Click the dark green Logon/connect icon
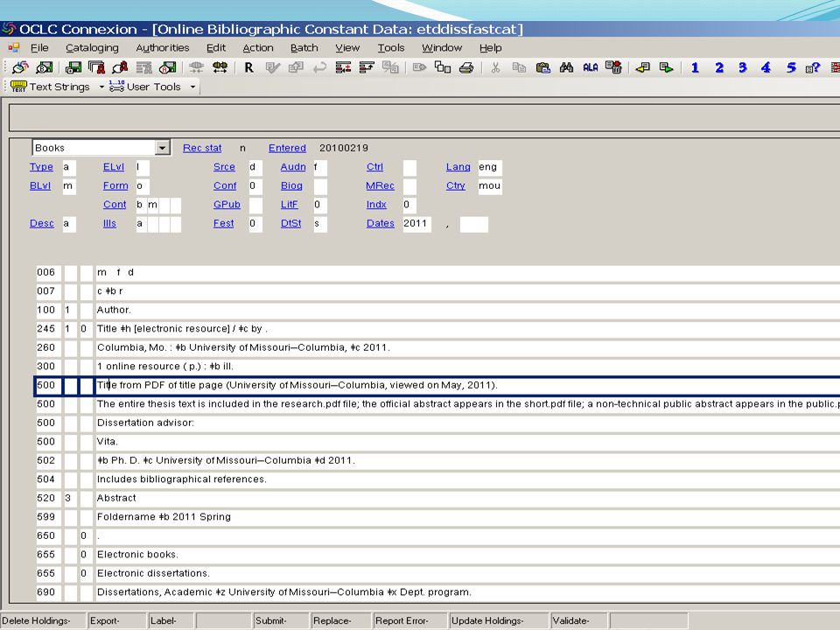Image resolution: width=840 pixels, height=630 pixels. pos(220,67)
